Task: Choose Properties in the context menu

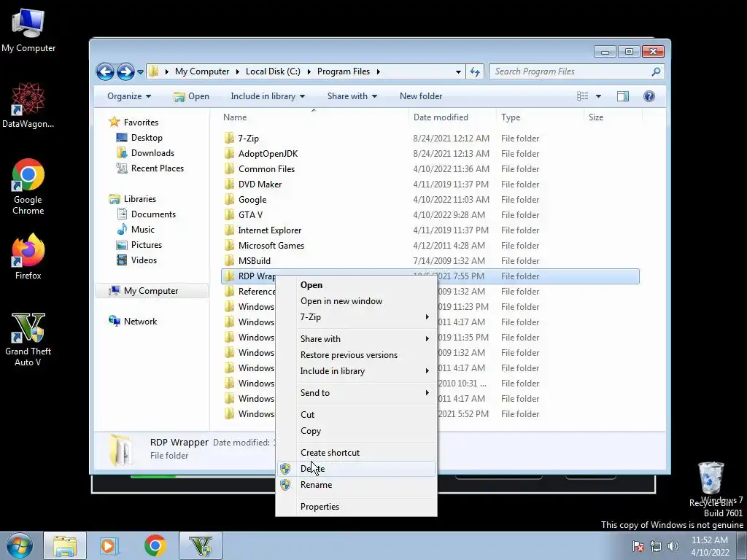Action: coord(356,507)
